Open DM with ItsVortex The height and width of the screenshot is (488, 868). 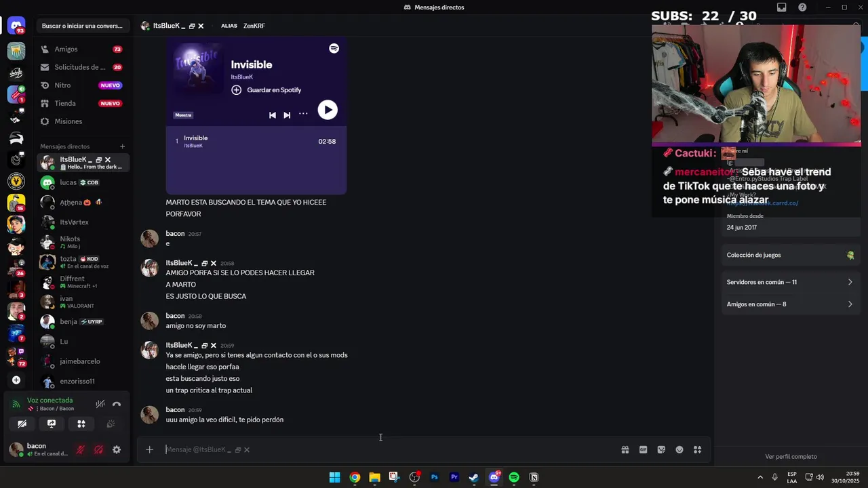pos(83,222)
